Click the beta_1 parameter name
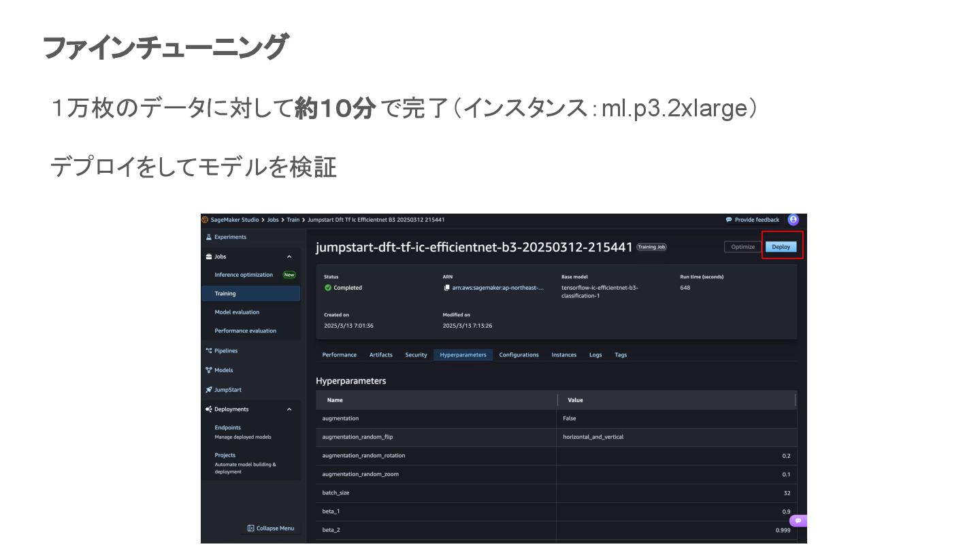Image resolution: width=980 pixels, height=551 pixels. [x=331, y=512]
